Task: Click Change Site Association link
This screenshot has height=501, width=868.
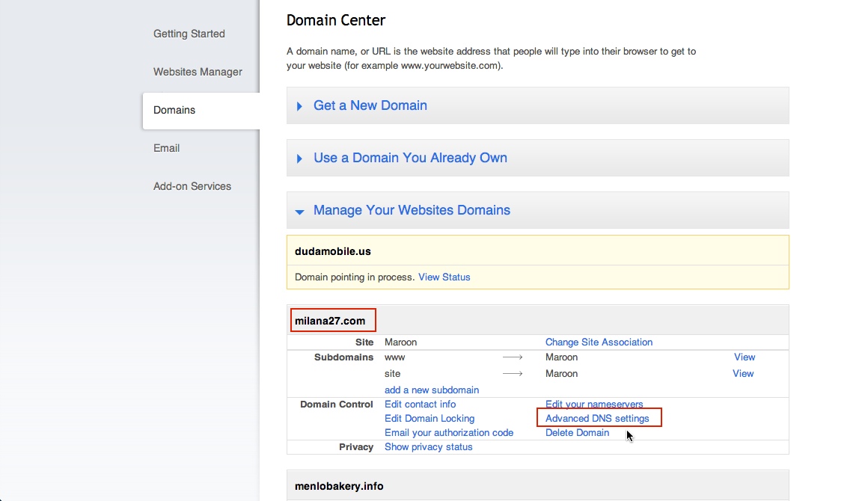Action: pyautogui.click(x=599, y=342)
